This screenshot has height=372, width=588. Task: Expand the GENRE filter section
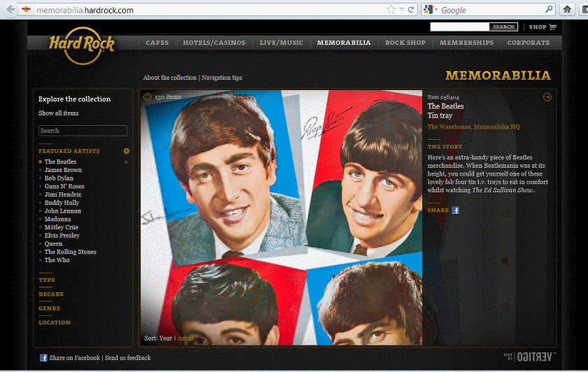49,308
